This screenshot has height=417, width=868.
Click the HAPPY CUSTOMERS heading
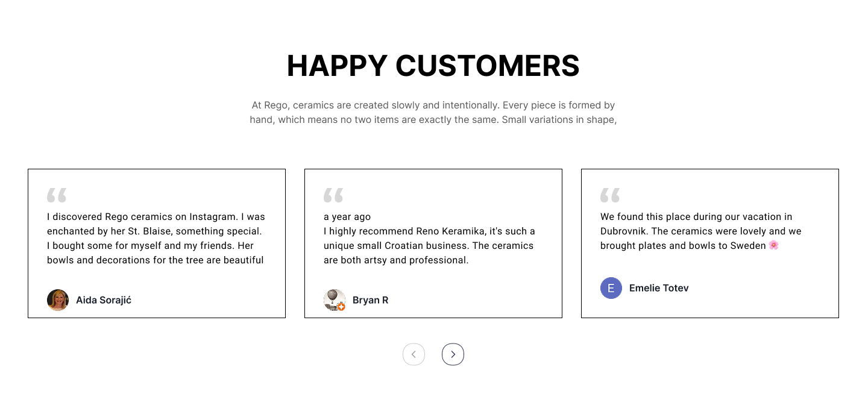pyautogui.click(x=433, y=66)
